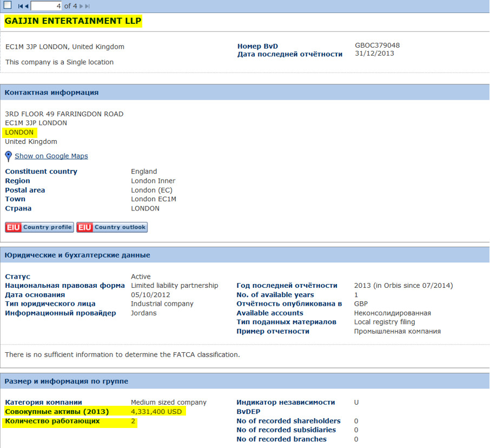This screenshot has height=448, width=490.
Task: Open EIU Country outlook button
Action: click(112, 227)
